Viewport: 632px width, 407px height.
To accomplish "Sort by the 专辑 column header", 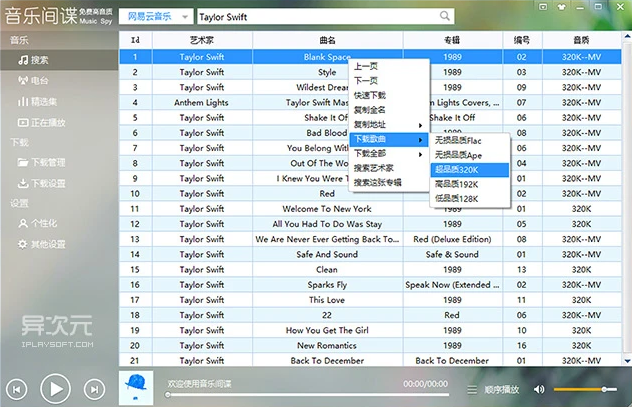I will 452,40.
